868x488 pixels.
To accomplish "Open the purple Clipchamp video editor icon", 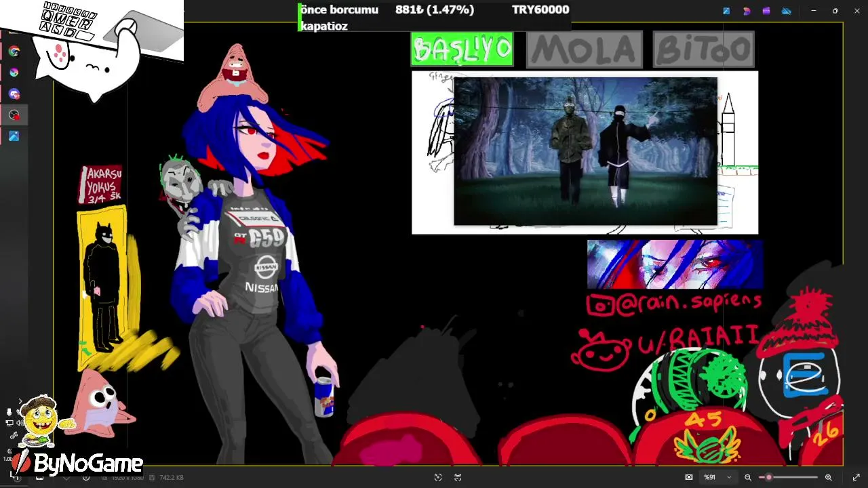I will (x=766, y=11).
